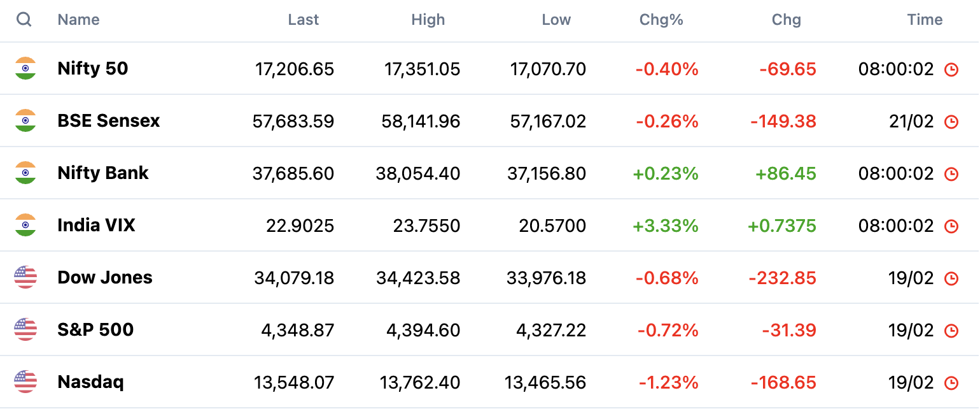Sort table by Time column header
The height and width of the screenshot is (409, 980).
point(925,20)
